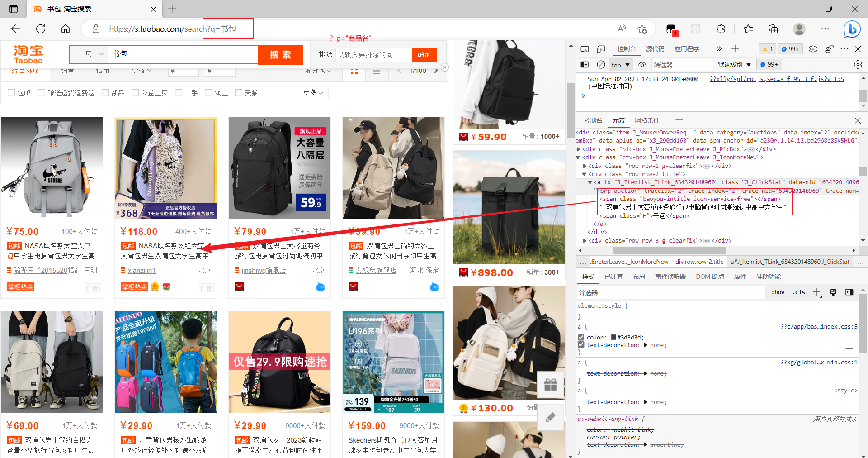Uncheck the color #3d3d3d CSS property
Viewport: 868px width, 458px height.
coord(581,337)
